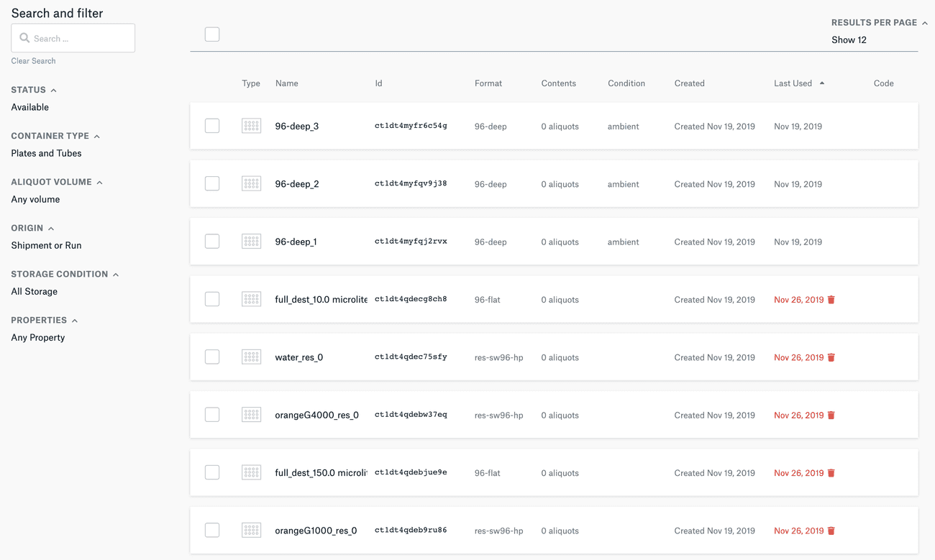Sort the table by Created column
935x560 pixels.
[x=689, y=83]
